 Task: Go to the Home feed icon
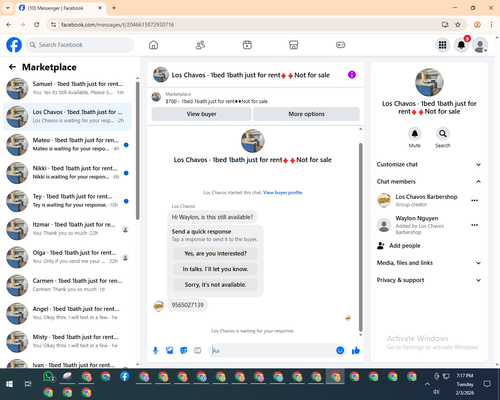(153, 45)
